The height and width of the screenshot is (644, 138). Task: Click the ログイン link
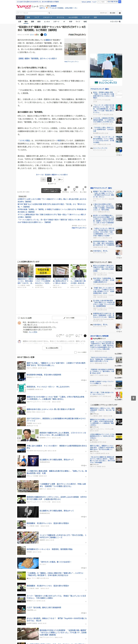42,8
